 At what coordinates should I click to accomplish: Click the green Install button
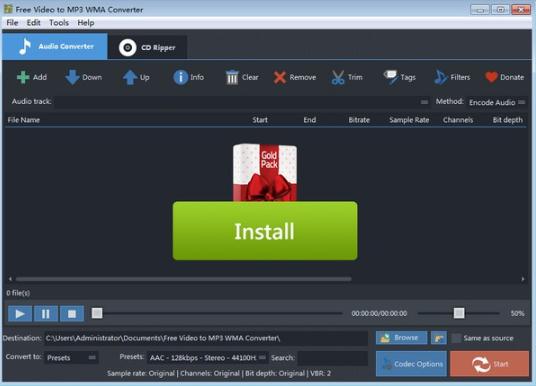point(265,231)
